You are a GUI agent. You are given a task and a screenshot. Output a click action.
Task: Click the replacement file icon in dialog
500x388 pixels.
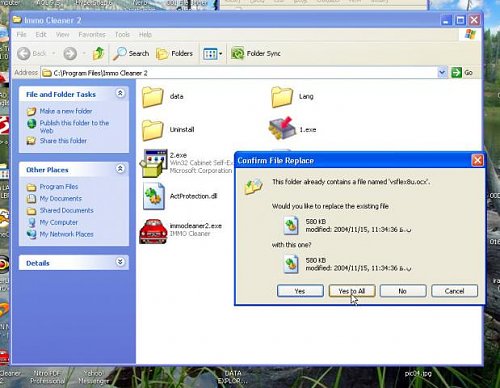[x=291, y=264]
